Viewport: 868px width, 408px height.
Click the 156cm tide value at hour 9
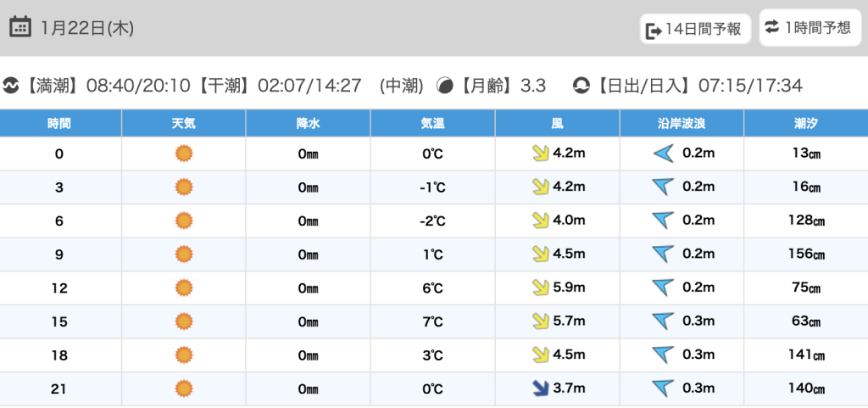[x=805, y=254]
